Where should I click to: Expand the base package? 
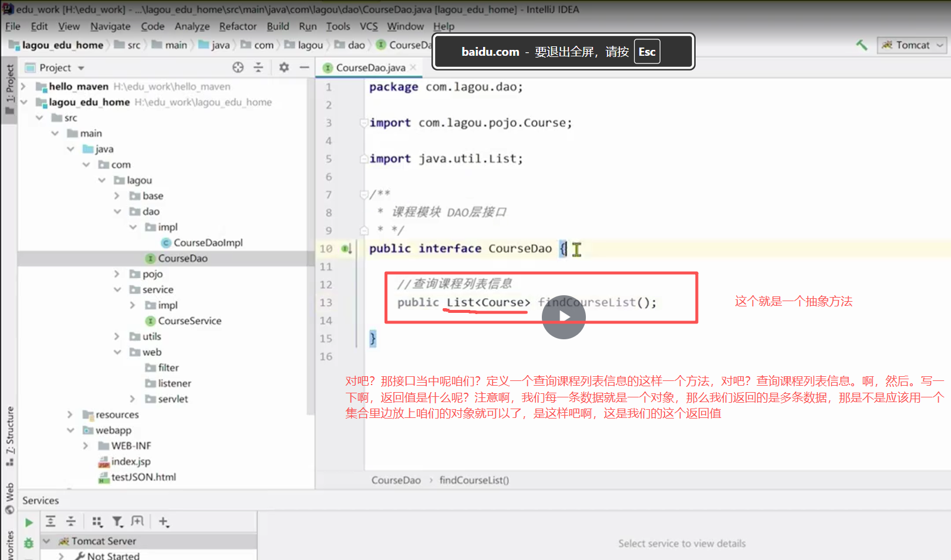pyautogui.click(x=117, y=196)
